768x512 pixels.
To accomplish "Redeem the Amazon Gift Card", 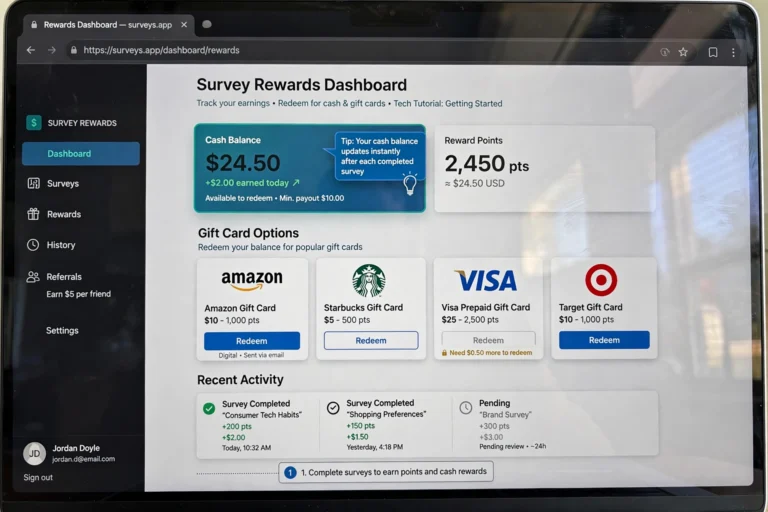I will 252,341.
